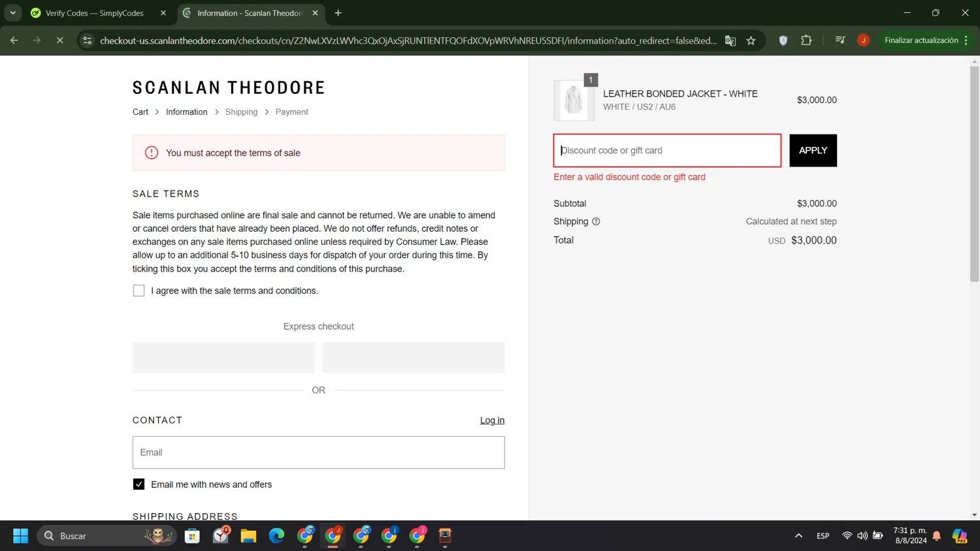Show shipping policy info icon
The height and width of the screenshot is (551, 980).
(596, 221)
